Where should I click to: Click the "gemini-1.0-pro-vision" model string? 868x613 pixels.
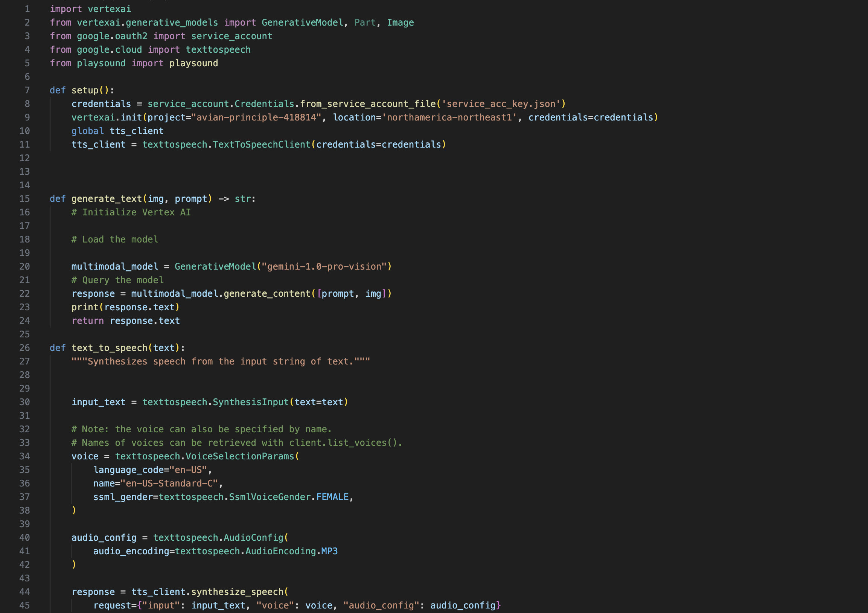pyautogui.click(x=324, y=267)
